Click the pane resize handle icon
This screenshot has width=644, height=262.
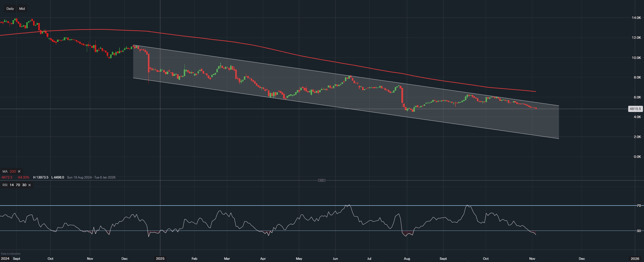(321, 180)
